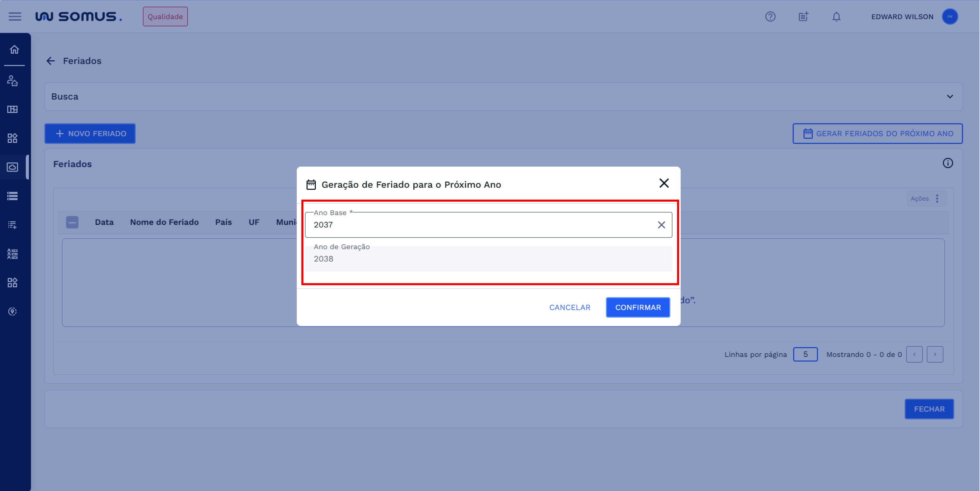
Task: Open the Linhas por página selector
Action: click(805, 354)
